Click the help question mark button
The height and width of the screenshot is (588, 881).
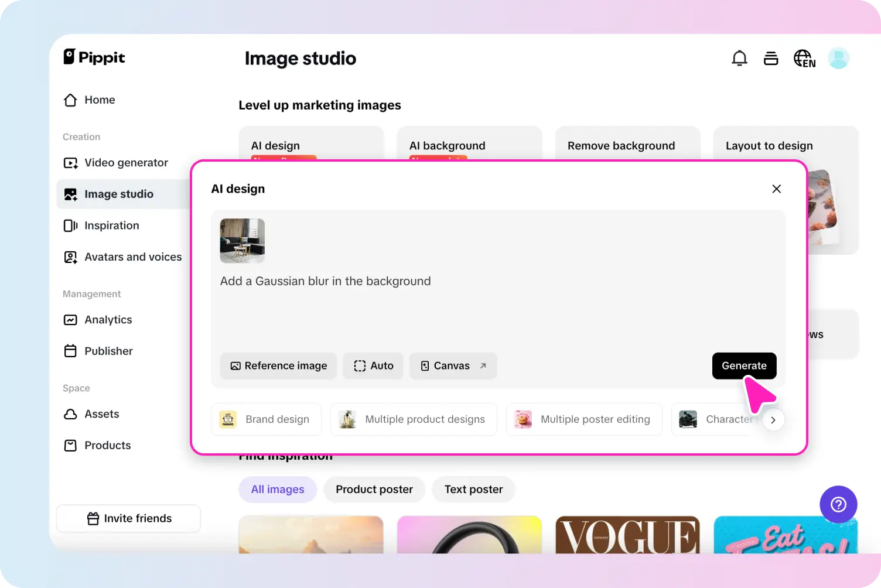pos(838,504)
